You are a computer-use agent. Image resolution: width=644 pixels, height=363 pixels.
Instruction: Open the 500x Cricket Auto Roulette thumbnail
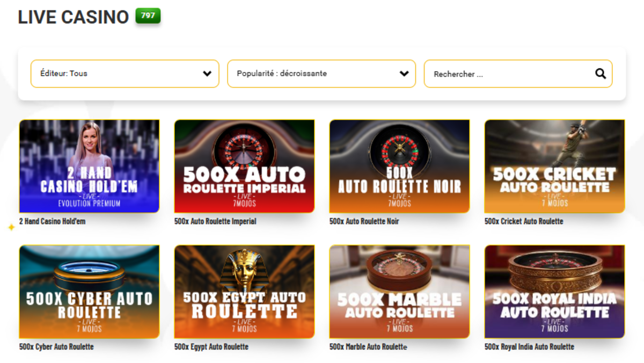[554, 166]
